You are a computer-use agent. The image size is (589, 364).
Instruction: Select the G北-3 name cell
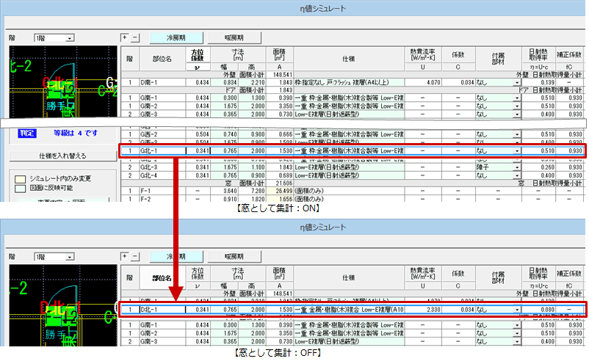tap(162, 167)
